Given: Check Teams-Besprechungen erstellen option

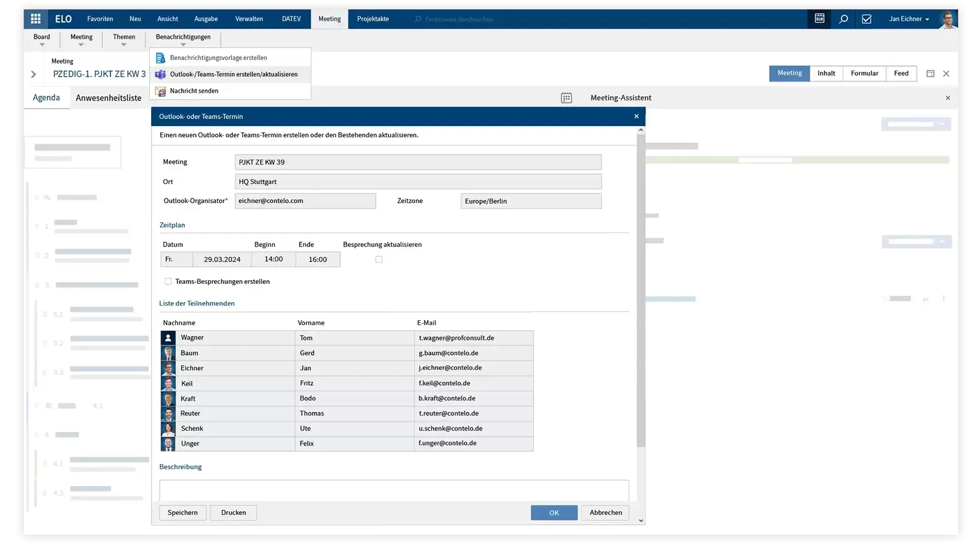Looking at the screenshot, I should (168, 281).
